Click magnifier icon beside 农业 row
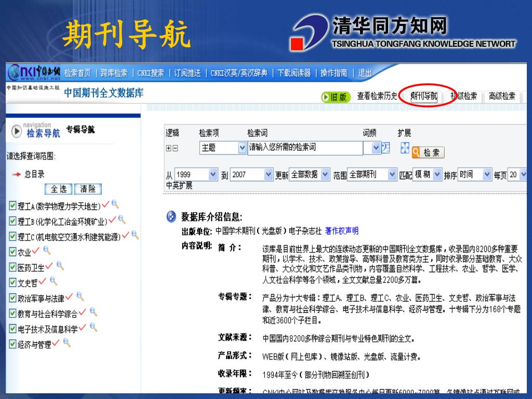Screen dimensions: 532x399 tap(47, 250)
